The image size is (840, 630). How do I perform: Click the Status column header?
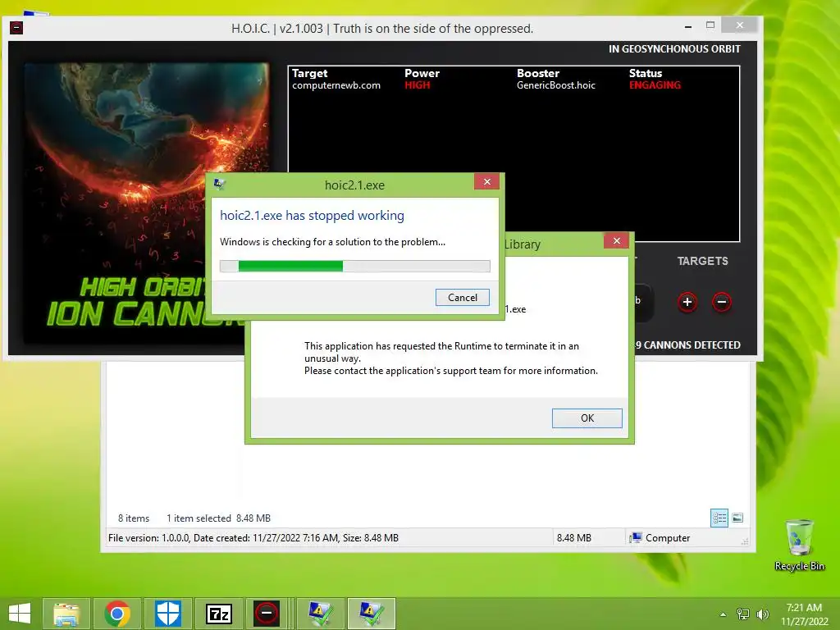click(646, 73)
